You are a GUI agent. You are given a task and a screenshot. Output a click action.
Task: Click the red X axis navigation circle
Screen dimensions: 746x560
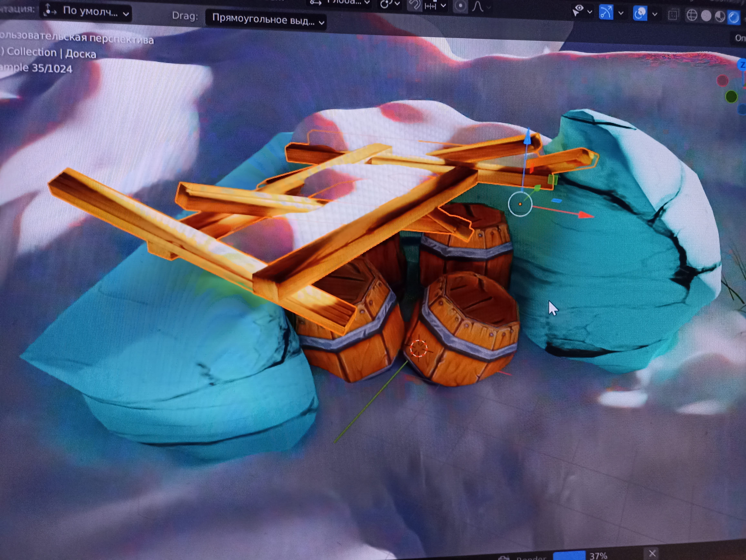[722, 81]
